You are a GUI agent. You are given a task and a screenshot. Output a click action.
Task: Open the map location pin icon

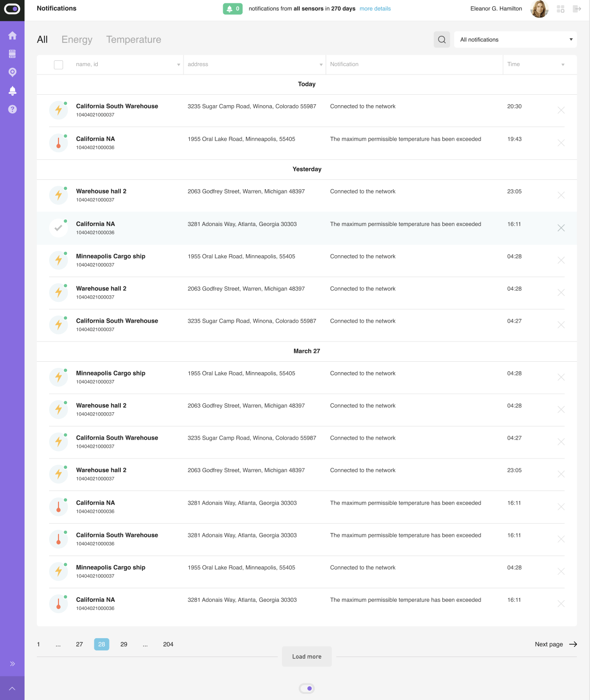12,72
